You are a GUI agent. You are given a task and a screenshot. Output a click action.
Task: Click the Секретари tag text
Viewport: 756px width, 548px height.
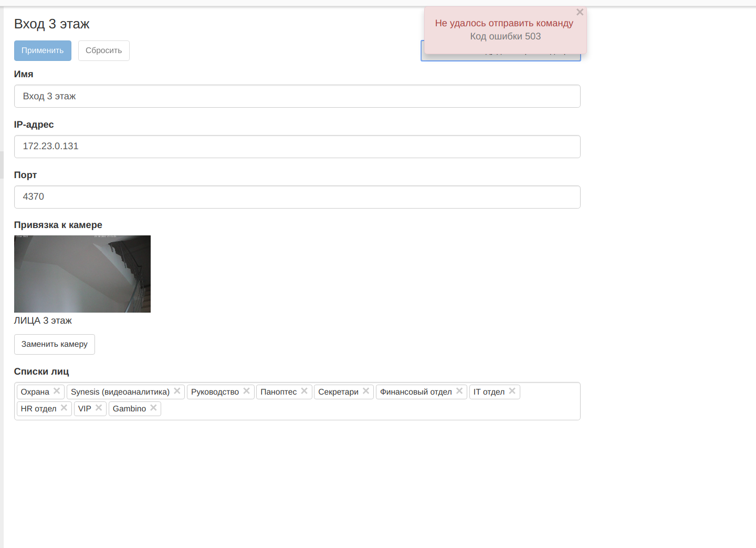[x=338, y=392]
